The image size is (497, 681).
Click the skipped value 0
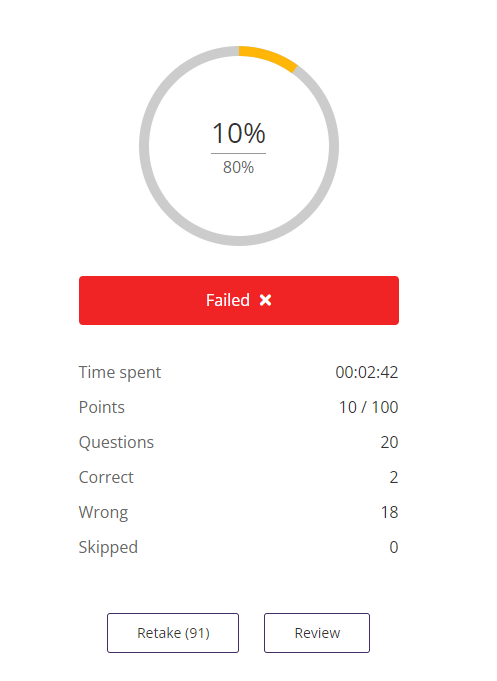(394, 547)
